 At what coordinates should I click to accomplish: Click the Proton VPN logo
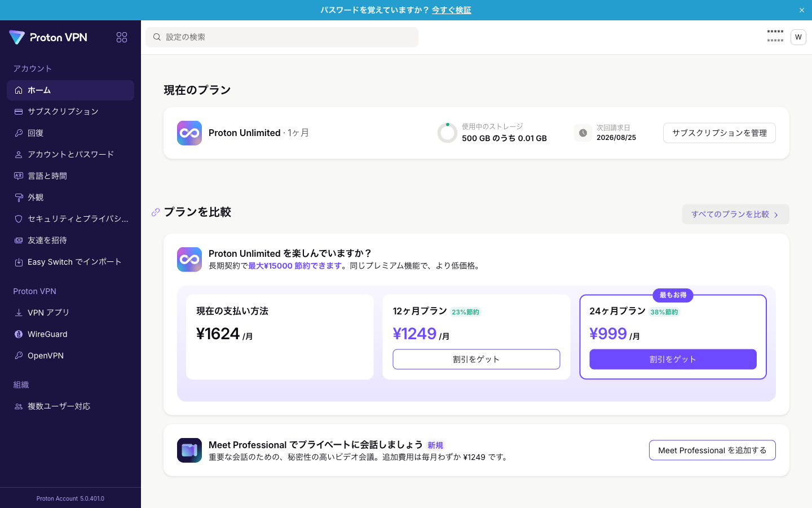pos(48,37)
